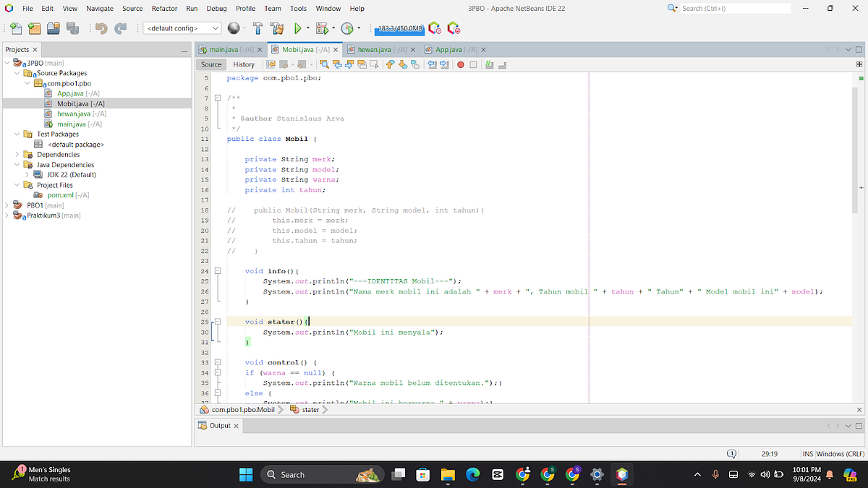
Task: Click the History button for Mobil.java
Action: 244,64
